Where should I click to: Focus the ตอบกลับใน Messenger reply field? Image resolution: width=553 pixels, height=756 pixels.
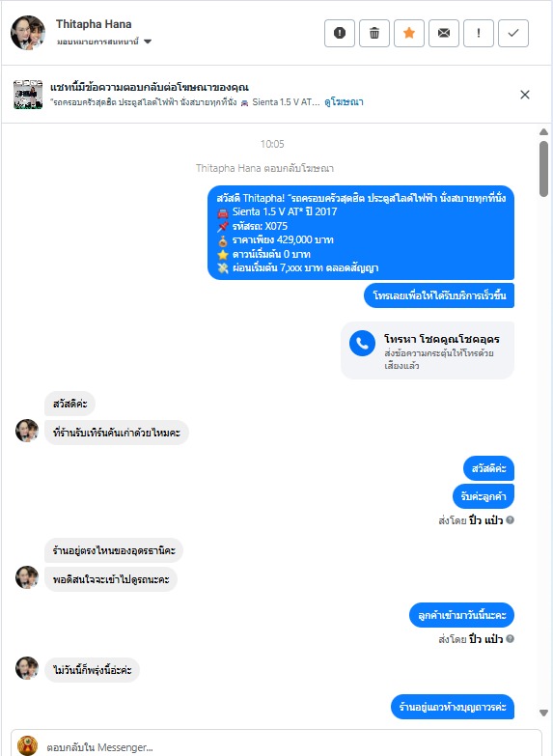coord(276,743)
